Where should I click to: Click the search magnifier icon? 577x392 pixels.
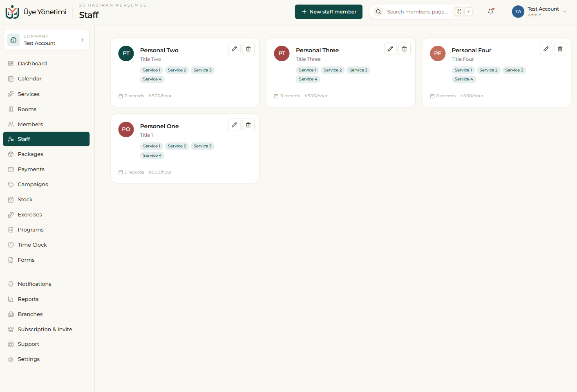point(378,12)
